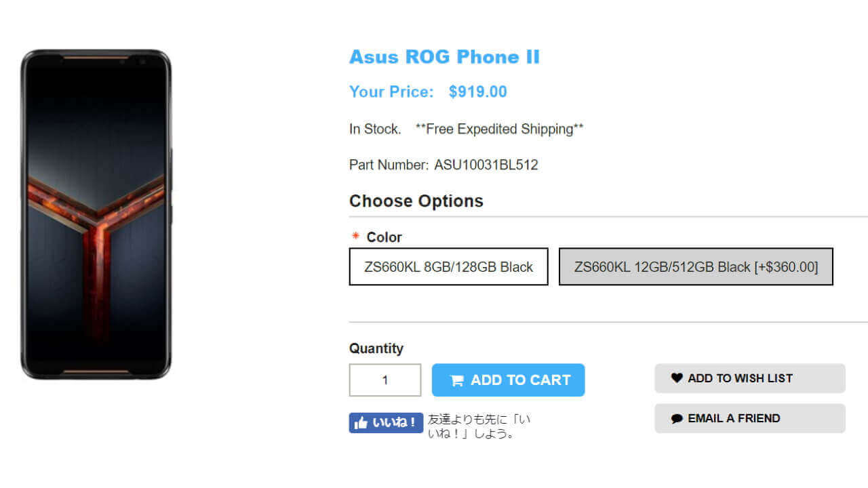Click the EMAIL A FRIEND label
Viewport: 868px width, 488px height.
[734, 418]
